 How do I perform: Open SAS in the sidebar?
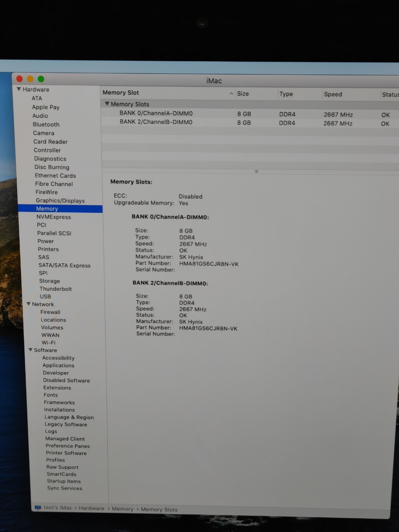click(44, 257)
